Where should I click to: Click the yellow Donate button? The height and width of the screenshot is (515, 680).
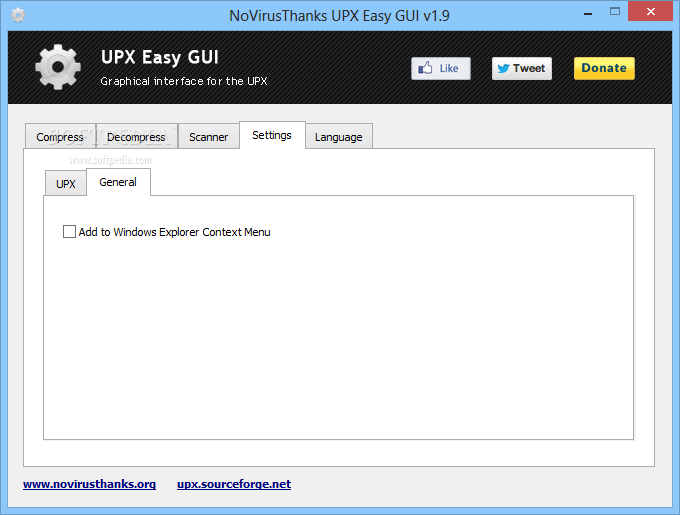point(604,68)
